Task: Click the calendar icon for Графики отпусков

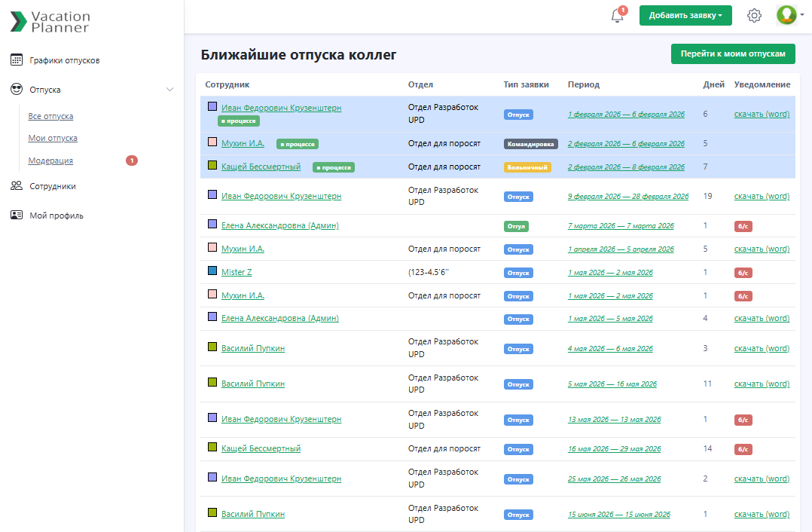Action: pyautogui.click(x=17, y=60)
